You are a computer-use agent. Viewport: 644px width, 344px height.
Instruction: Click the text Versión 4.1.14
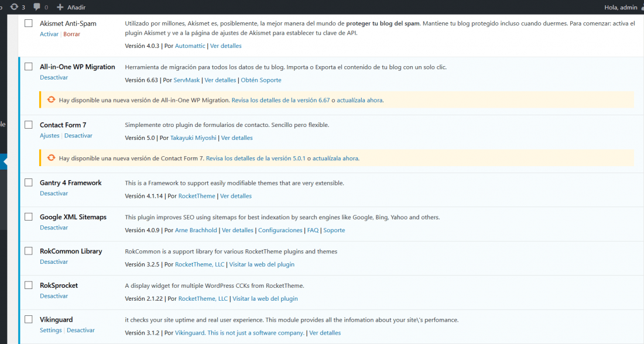coord(144,196)
